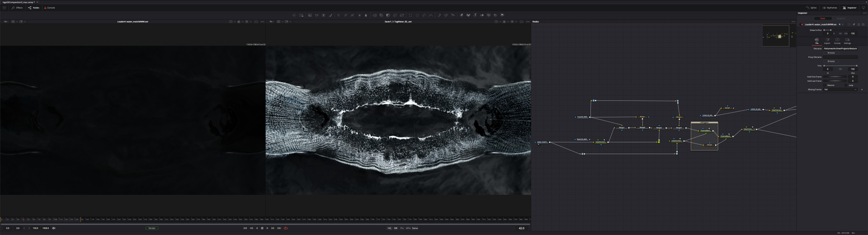Add a Polygon mask from toolbar
868x235 pixels.
coord(424,15)
